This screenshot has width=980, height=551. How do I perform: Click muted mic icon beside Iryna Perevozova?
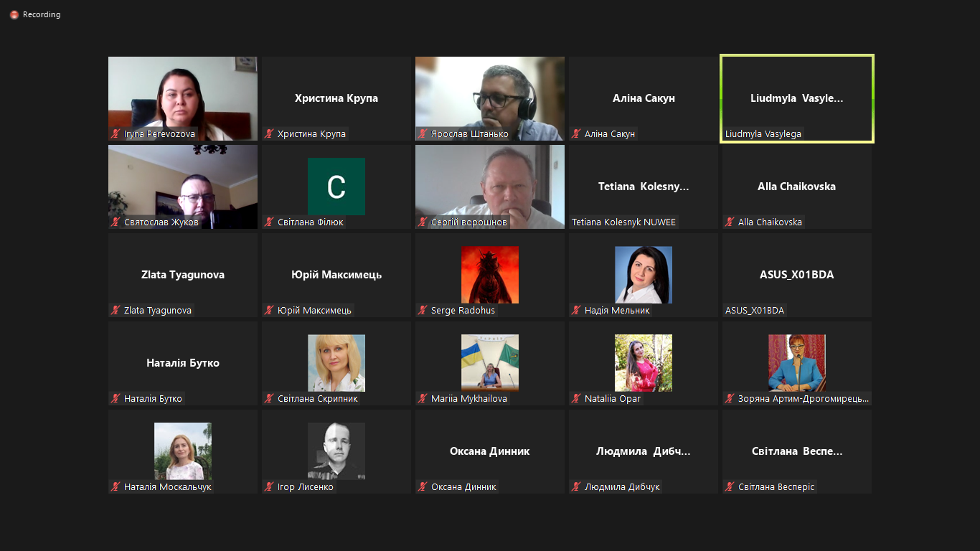116,134
